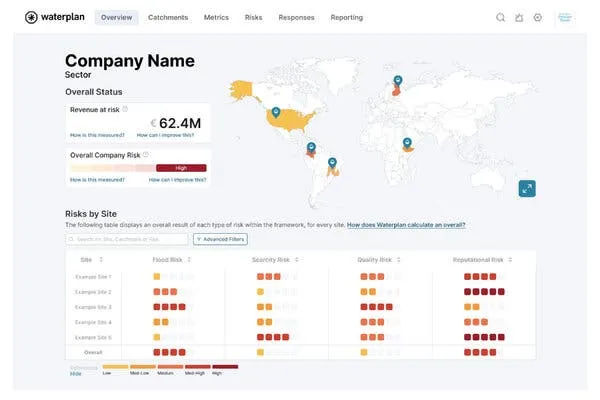Click the info icon beside Revenue at risk
Viewport: 600px width, 400px height.
(x=125, y=109)
